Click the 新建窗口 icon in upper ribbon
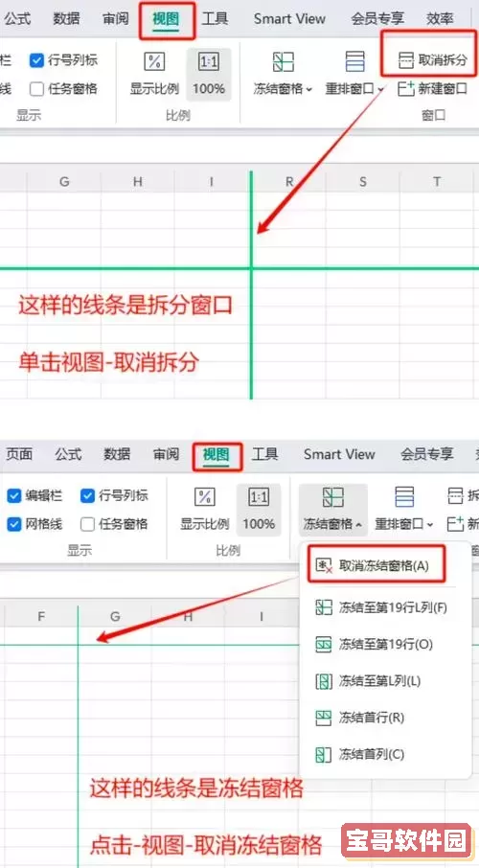This screenshot has width=479, height=868. (406, 88)
